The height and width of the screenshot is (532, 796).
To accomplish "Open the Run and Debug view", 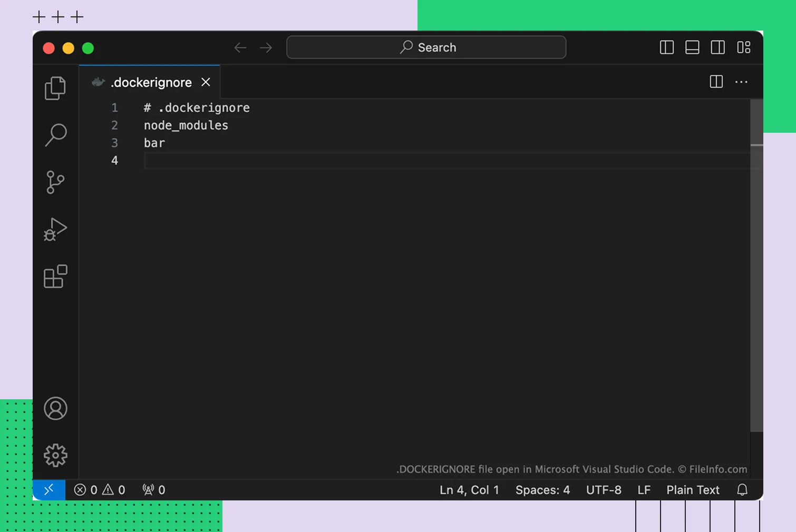I will (x=55, y=230).
